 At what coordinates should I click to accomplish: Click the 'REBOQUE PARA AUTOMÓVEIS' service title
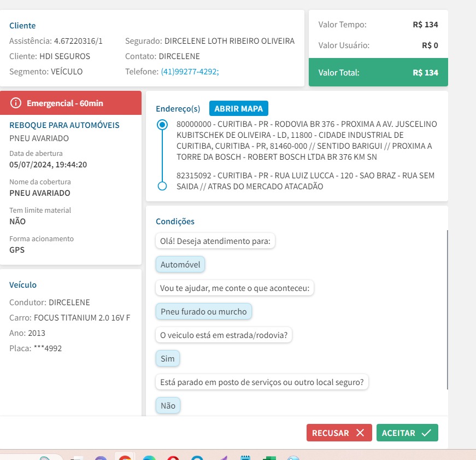pyautogui.click(x=64, y=125)
